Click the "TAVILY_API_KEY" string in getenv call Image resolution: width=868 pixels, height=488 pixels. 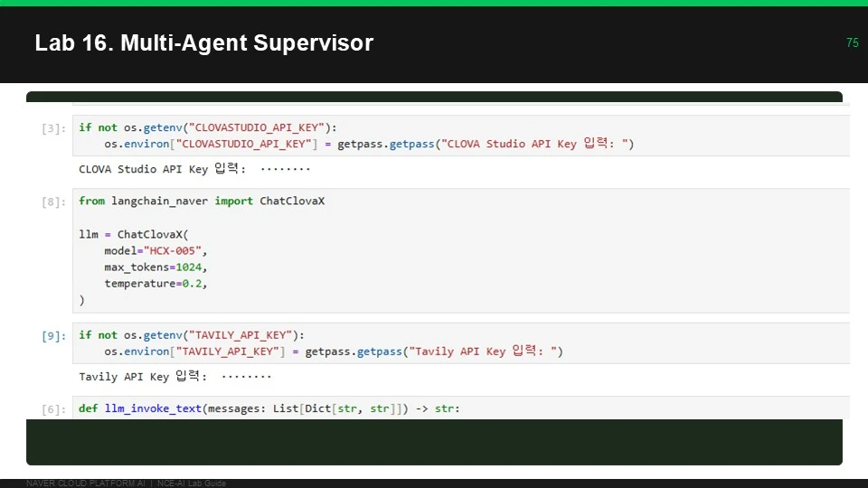tap(241, 334)
